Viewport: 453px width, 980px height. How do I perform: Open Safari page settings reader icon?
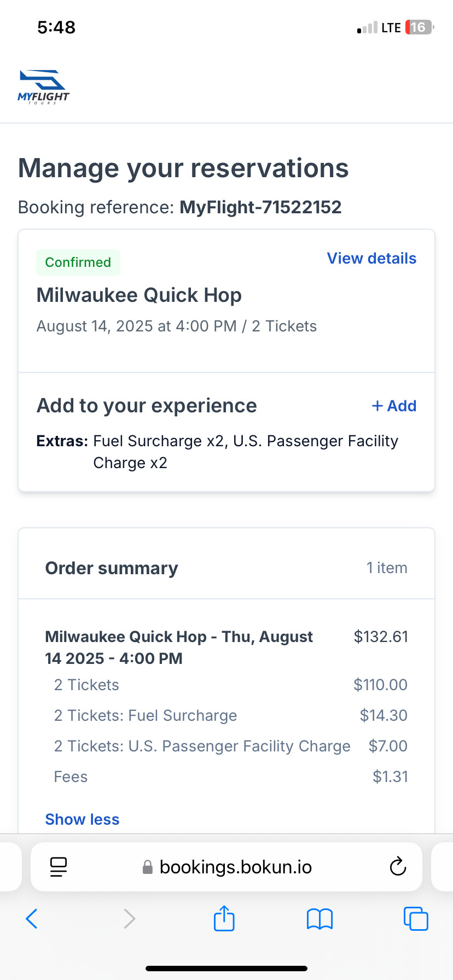coord(59,867)
